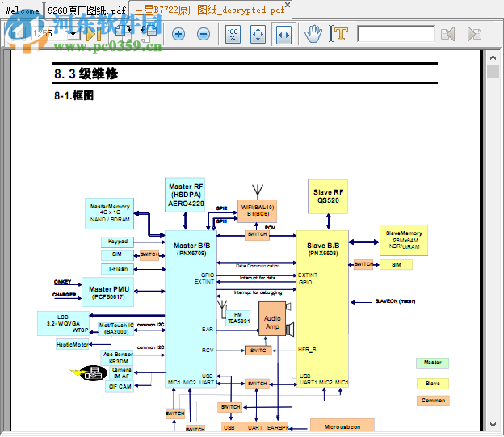This screenshot has width=504, height=437.
Task: Fit whole page in window
Action: [258, 34]
